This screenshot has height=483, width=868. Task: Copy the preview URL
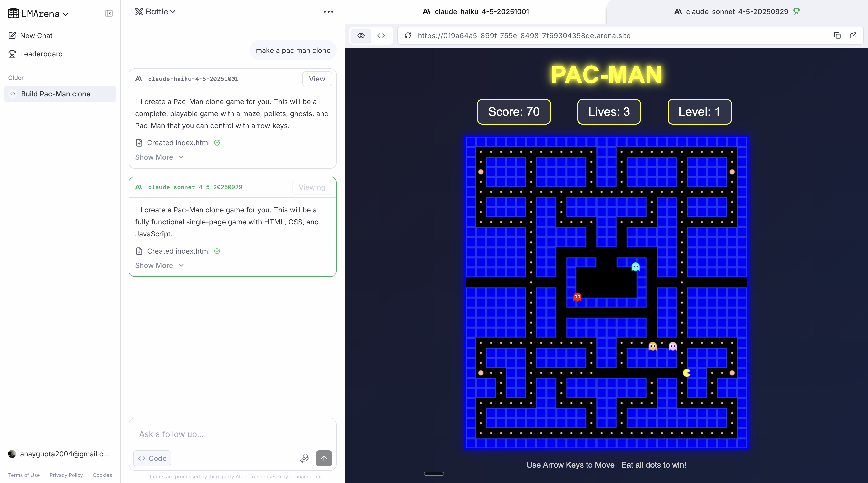(837, 36)
